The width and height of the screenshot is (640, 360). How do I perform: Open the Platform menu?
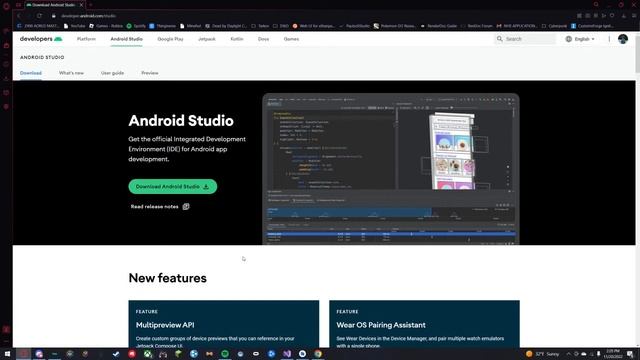click(x=86, y=39)
